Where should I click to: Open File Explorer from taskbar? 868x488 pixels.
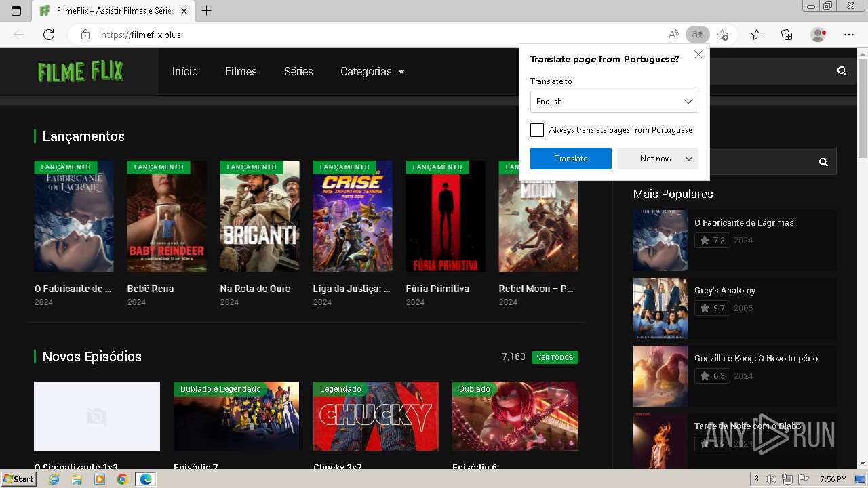(77, 479)
